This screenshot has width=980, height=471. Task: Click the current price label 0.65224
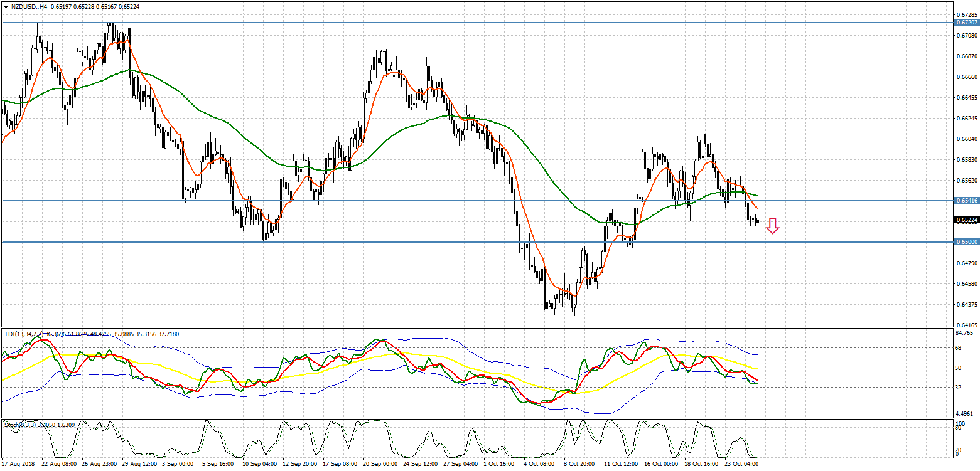click(x=966, y=220)
